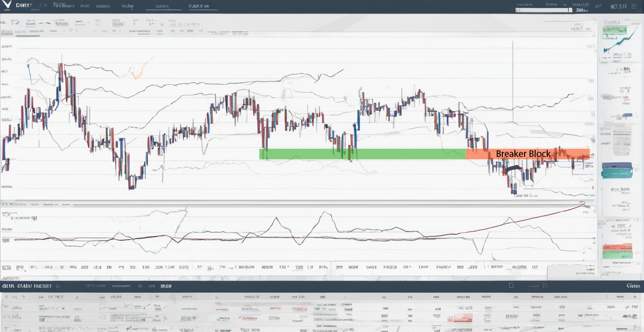
Task: Click the bottom panel title on the left
Action: tap(26, 286)
